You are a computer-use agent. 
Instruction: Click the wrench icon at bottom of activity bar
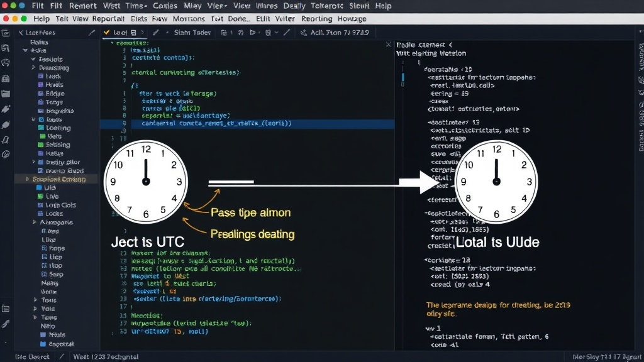click(5, 324)
